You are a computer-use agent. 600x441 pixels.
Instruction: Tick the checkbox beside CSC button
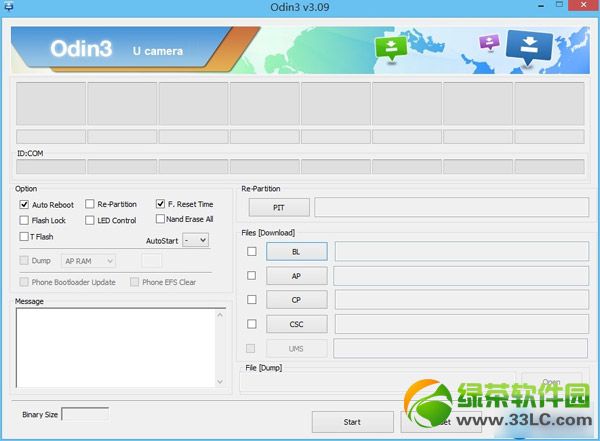pos(252,324)
